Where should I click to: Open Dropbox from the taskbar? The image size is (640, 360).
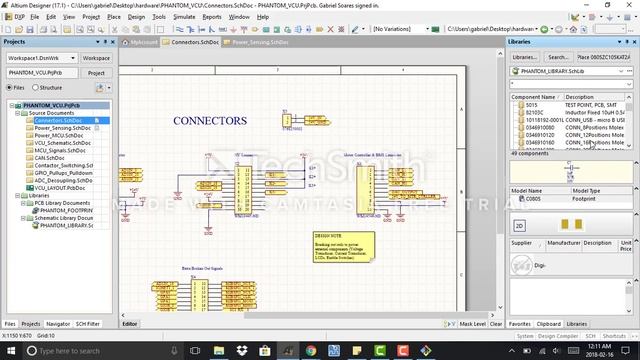(242, 351)
